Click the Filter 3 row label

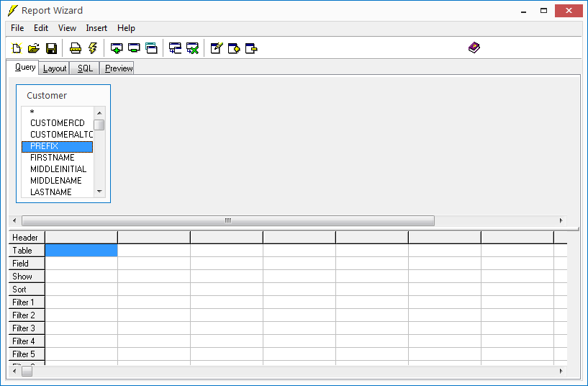27,328
